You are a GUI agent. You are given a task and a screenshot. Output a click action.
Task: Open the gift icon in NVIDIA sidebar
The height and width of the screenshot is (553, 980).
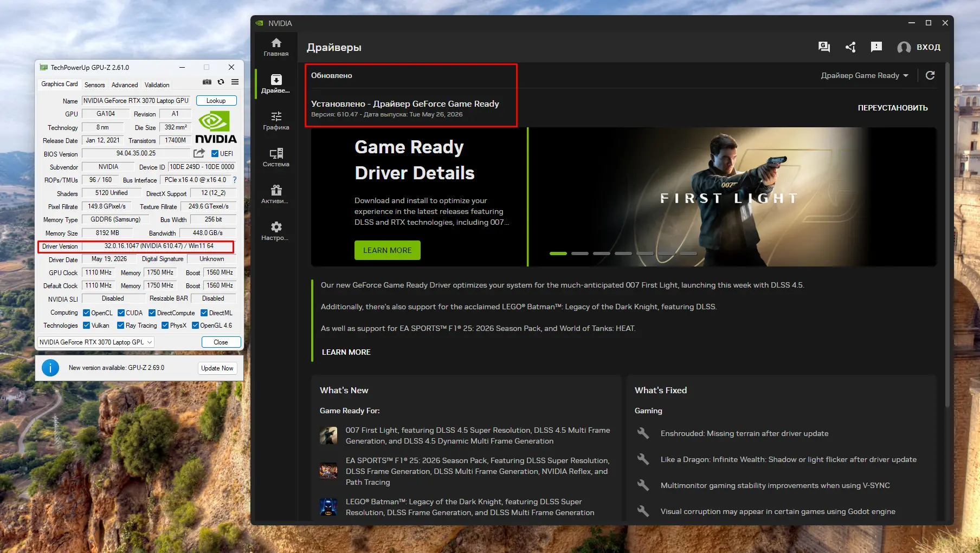point(276,190)
